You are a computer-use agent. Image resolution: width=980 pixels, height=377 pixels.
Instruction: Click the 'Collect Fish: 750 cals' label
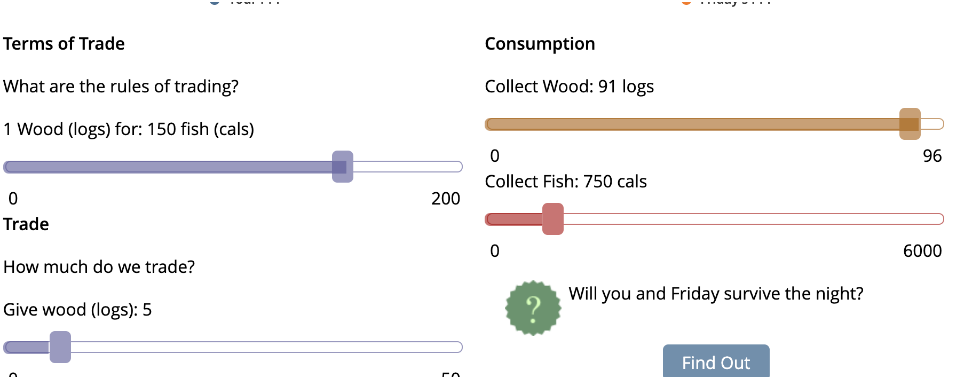pyautogui.click(x=566, y=182)
